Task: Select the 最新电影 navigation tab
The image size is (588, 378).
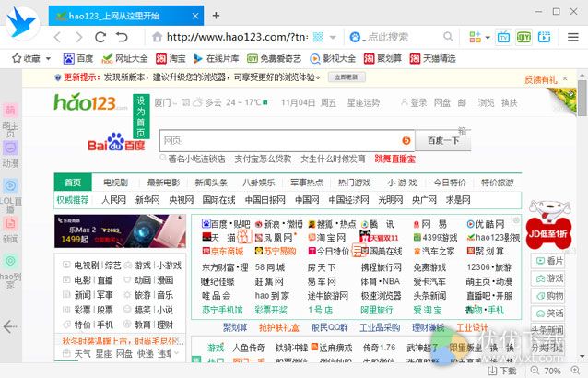Action: (163, 183)
